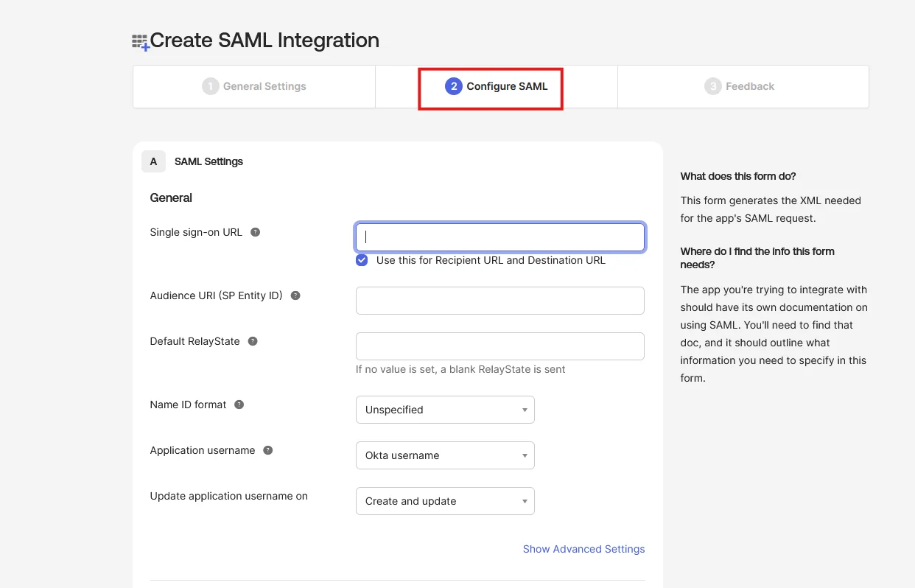Click the Name ID format help icon
This screenshot has height=588, width=915.
[x=238, y=404]
